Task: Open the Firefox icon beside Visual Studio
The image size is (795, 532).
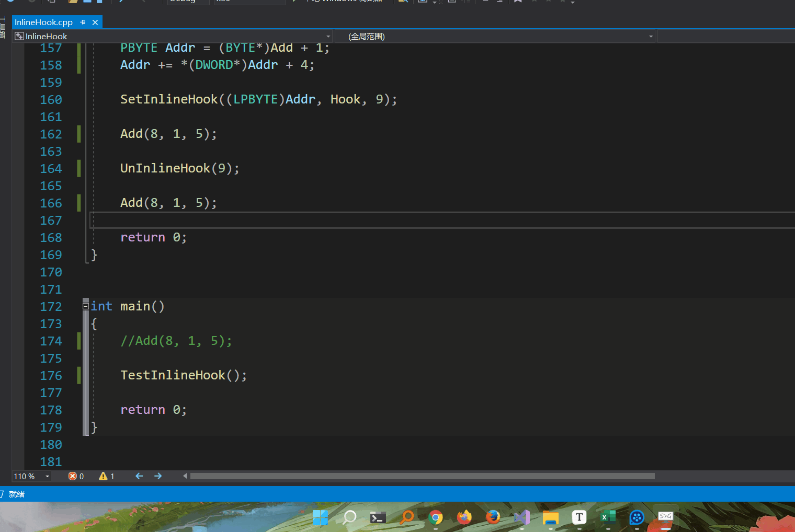Action: (x=493, y=517)
